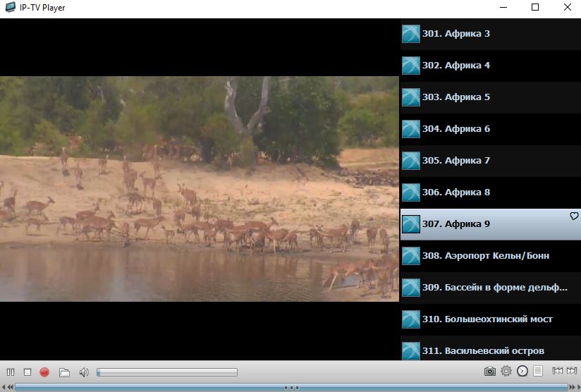Select channel 310. Большеохтинский мост

491,320
